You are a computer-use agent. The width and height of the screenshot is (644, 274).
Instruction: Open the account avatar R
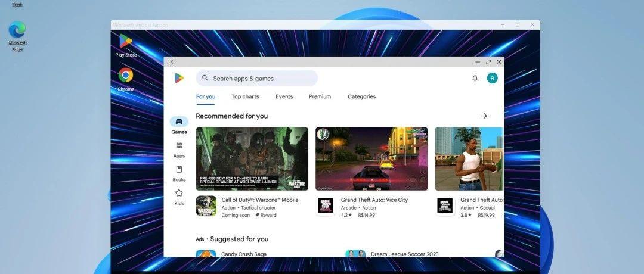[x=492, y=78]
